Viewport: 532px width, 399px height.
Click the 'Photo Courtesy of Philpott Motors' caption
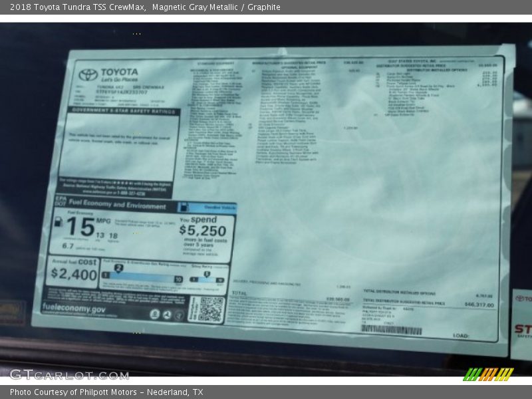click(73, 392)
